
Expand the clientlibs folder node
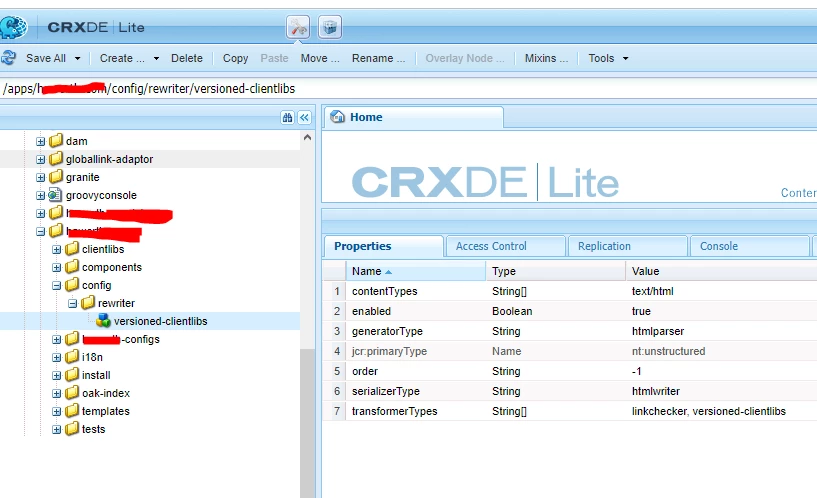[57, 250]
